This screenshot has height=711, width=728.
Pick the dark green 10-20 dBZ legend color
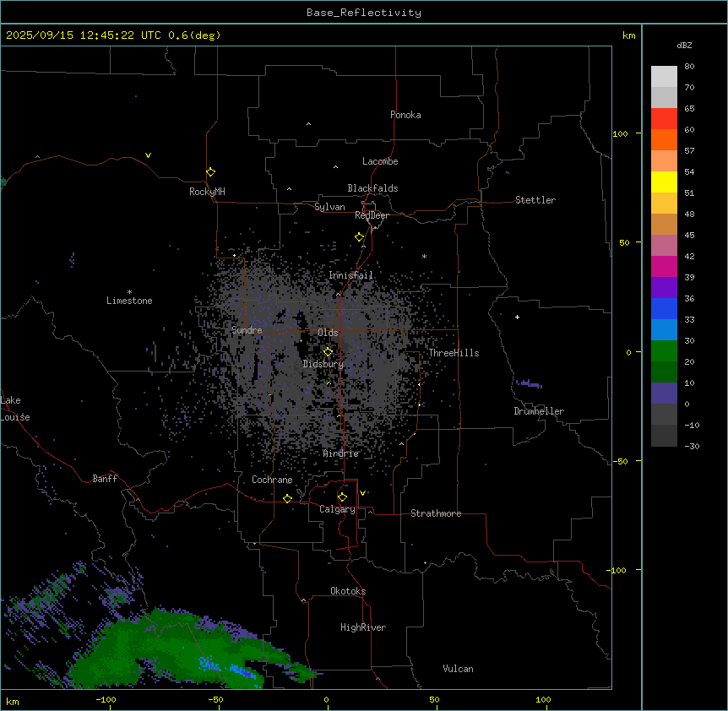tap(664, 372)
